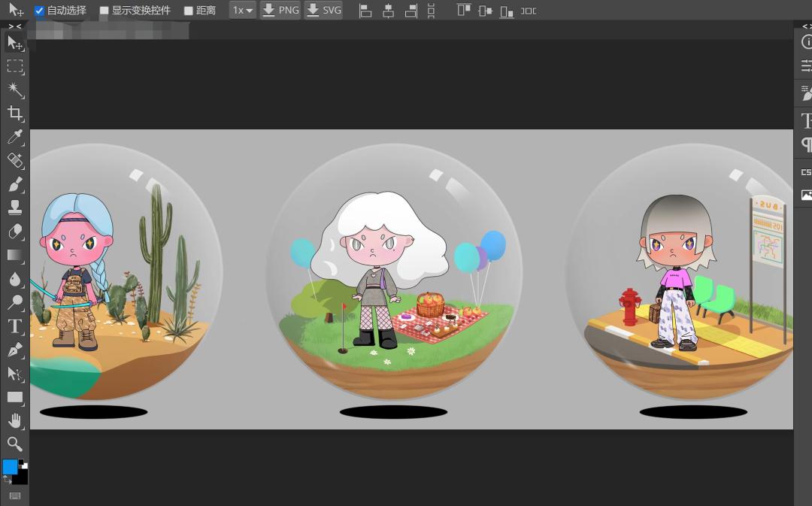Select the Rectangular Marquee tool
This screenshot has height=506, width=812.
click(x=15, y=66)
